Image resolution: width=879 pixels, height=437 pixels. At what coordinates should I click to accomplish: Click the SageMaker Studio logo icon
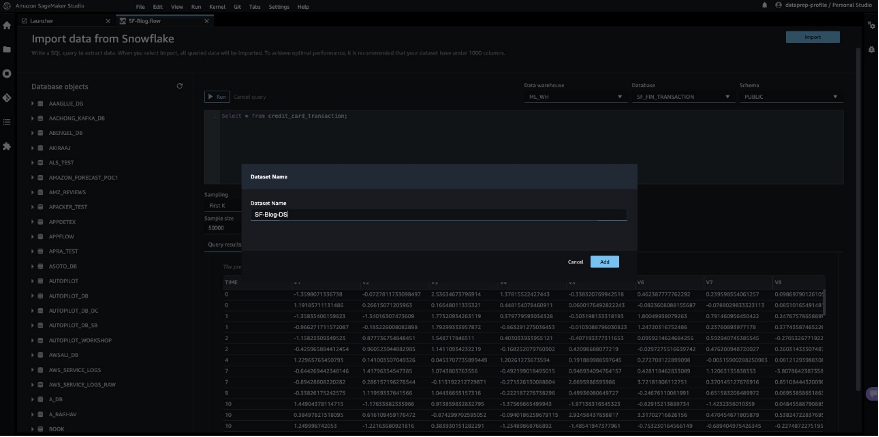6,5
